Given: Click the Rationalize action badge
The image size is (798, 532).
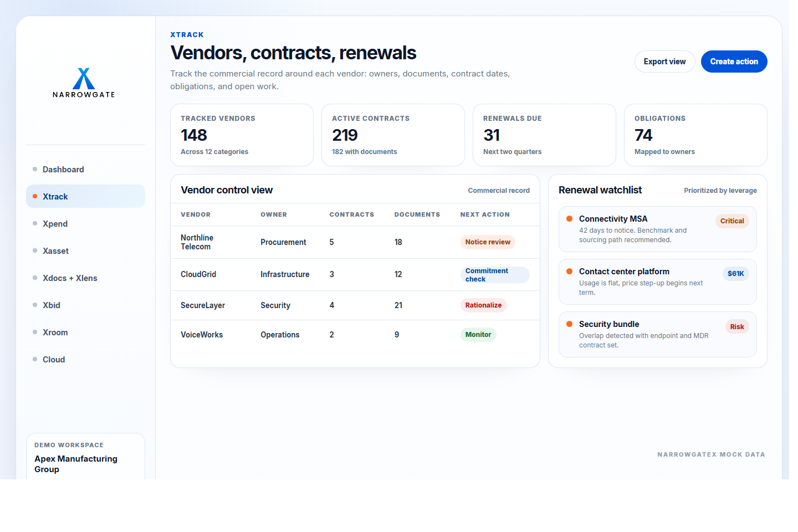Looking at the screenshot, I should 483,305.
